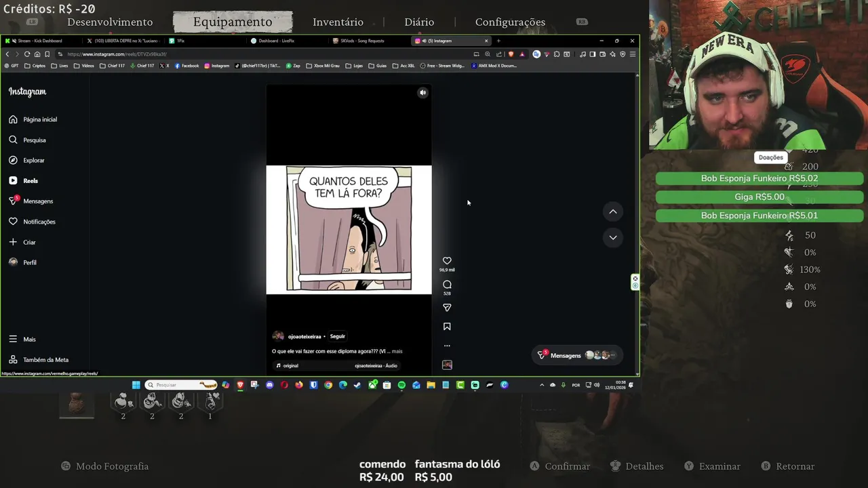This screenshot has width=868, height=488.
Task: Click Modo Fotografia in game footer
Action: click(112, 466)
